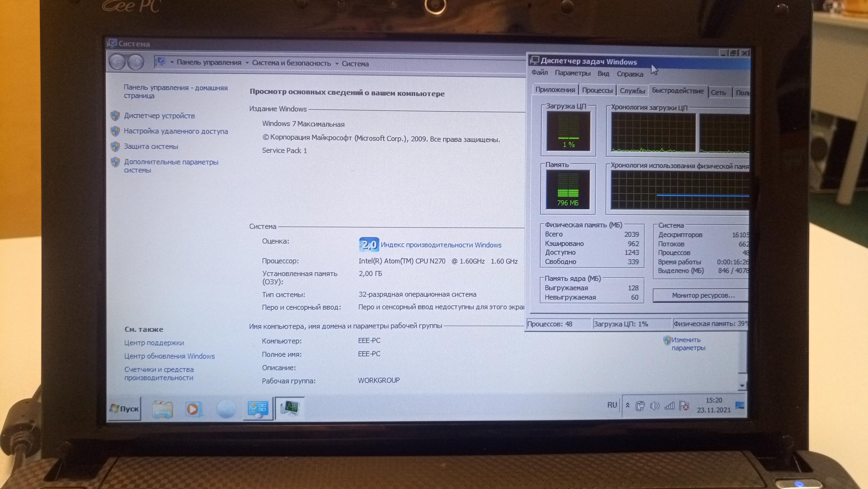The image size is (868, 489).
Task: Switch to Службы tab
Action: click(x=632, y=91)
